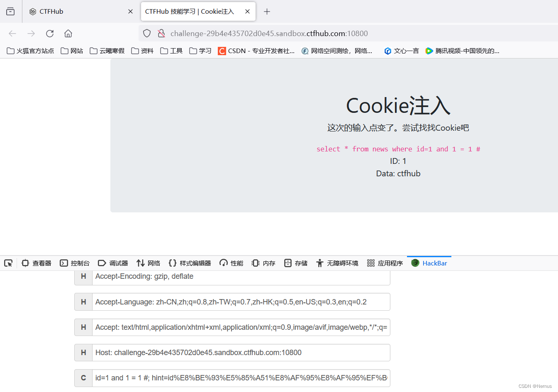Image resolution: width=558 pixels, height=392 pixels.
Task: Open the 查看器 inspector panel
Action: [x=37, y=263]
